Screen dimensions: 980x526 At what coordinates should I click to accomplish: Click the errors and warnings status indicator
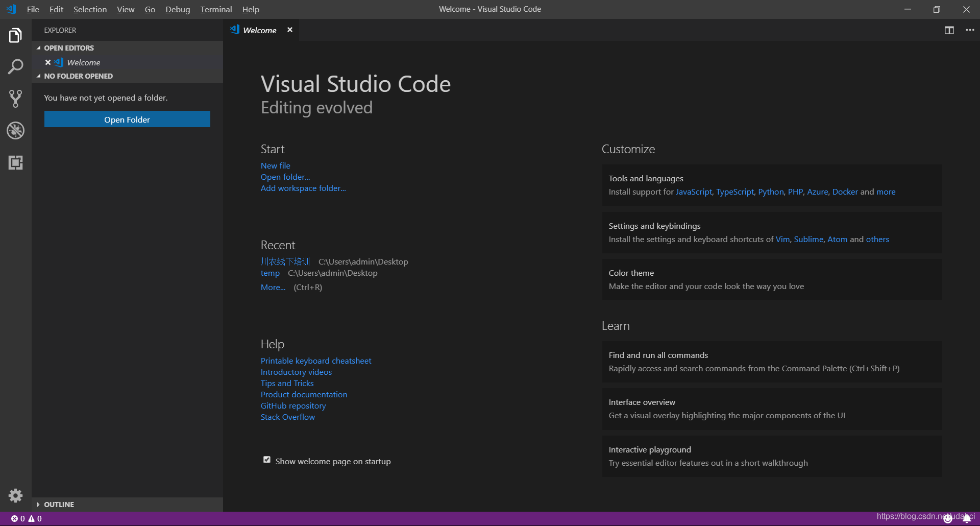coord(27,518)
